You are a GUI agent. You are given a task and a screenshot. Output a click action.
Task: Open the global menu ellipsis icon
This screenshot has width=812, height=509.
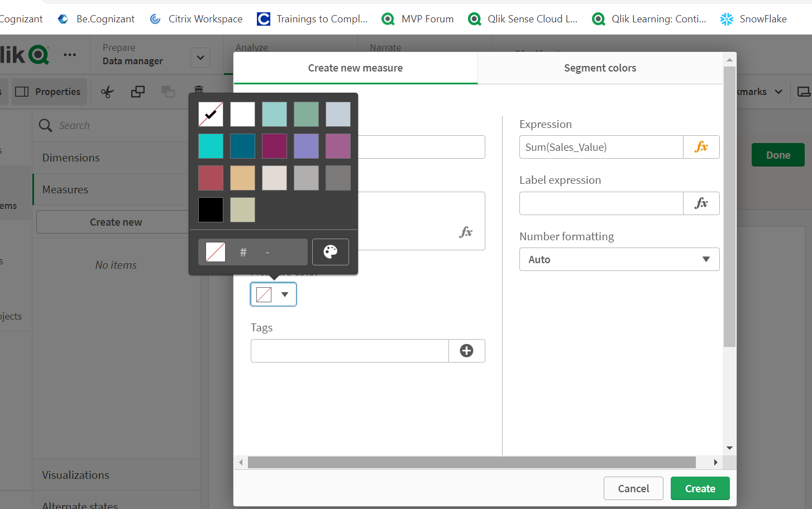click(x=70, y=54)
